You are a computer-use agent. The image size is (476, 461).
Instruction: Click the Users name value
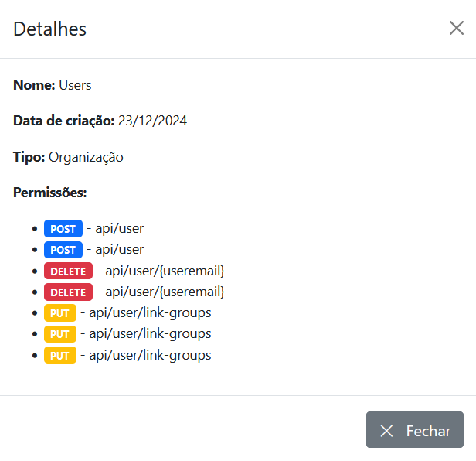75,85
